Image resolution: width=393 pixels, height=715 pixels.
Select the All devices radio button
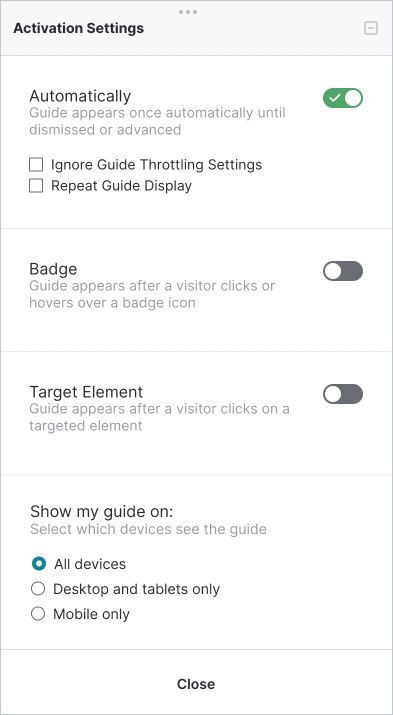tap(39, 564)
